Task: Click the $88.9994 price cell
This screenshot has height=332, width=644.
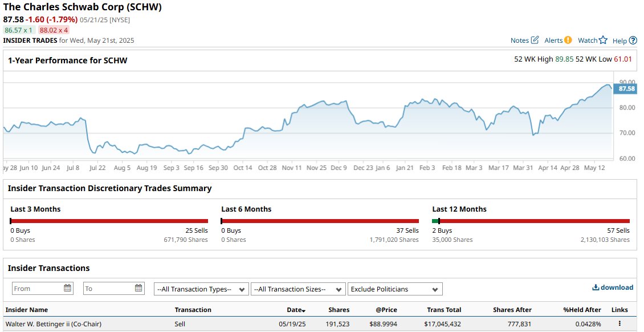Action: [x=383, y=324]
